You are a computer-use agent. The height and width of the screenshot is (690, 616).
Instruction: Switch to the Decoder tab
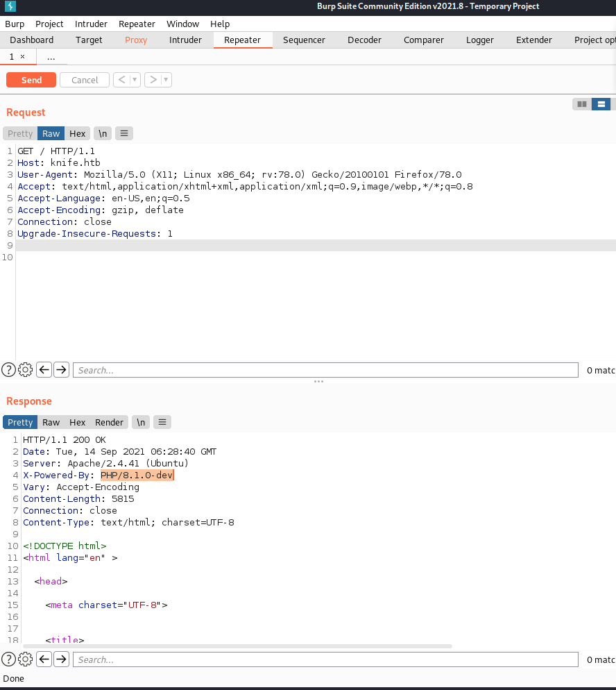point(364,40)
